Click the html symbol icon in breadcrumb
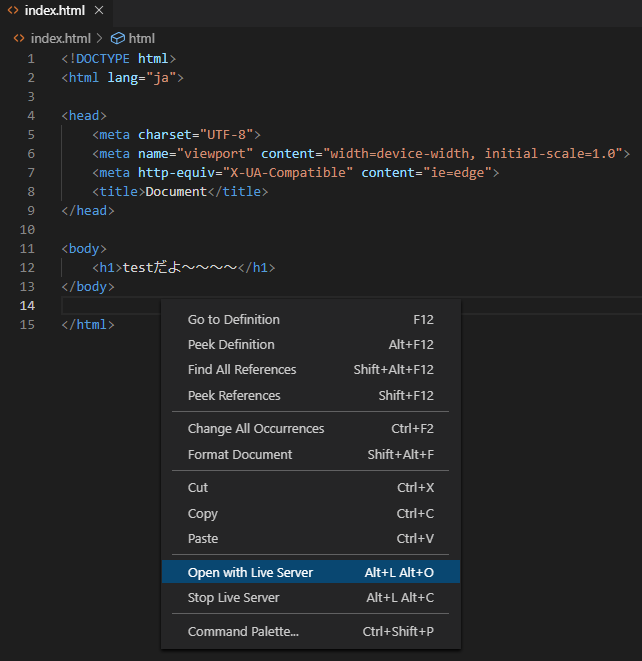Image resolution: width=642 pixels, height=661 pixels. [117, 38]
